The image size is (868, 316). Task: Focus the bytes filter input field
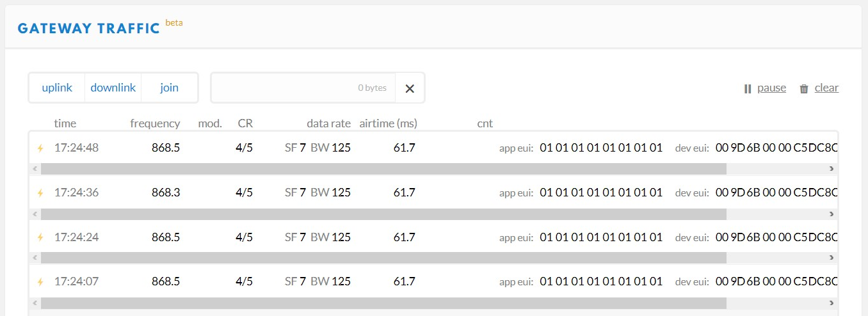(x=303, y=88)
